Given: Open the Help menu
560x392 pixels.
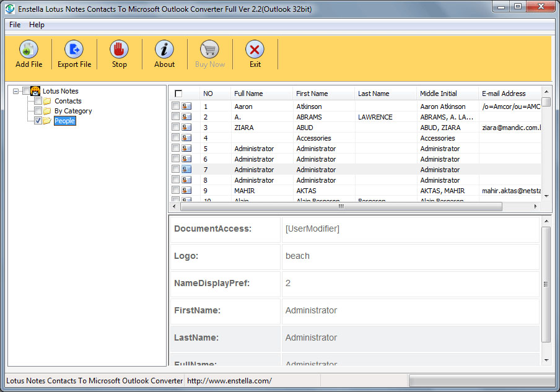Looking at the screenshot, I should click(x=37, y=25).
